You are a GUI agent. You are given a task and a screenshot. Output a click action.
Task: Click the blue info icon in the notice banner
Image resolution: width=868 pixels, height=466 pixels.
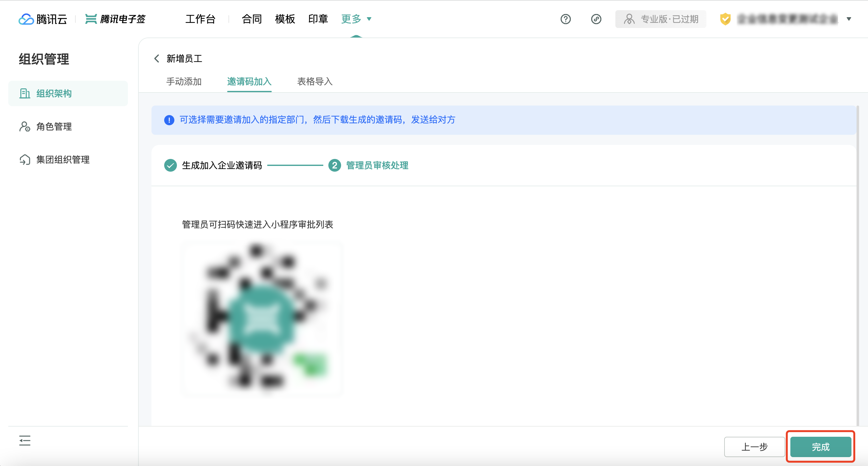[169, 120]
